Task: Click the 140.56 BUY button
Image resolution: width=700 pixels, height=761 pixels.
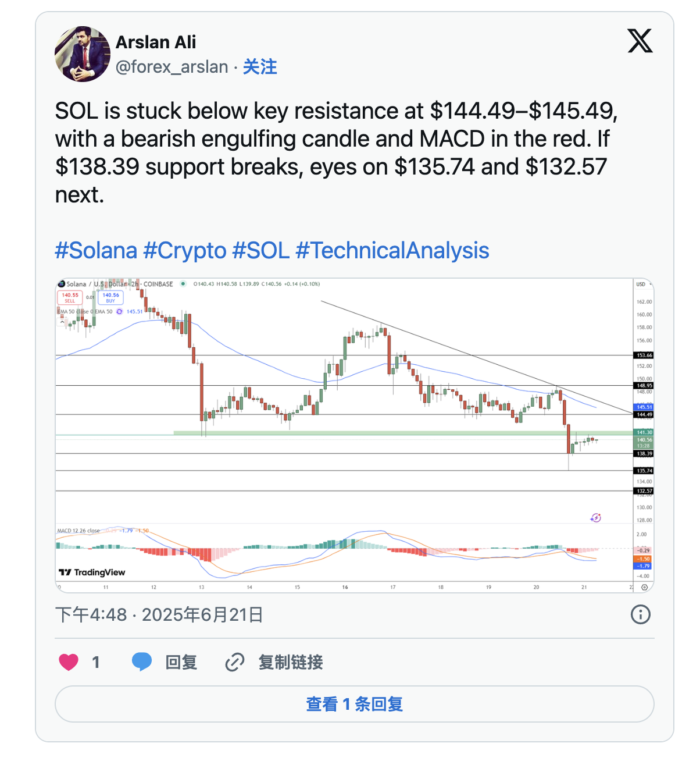Action: tap(110, 297)
